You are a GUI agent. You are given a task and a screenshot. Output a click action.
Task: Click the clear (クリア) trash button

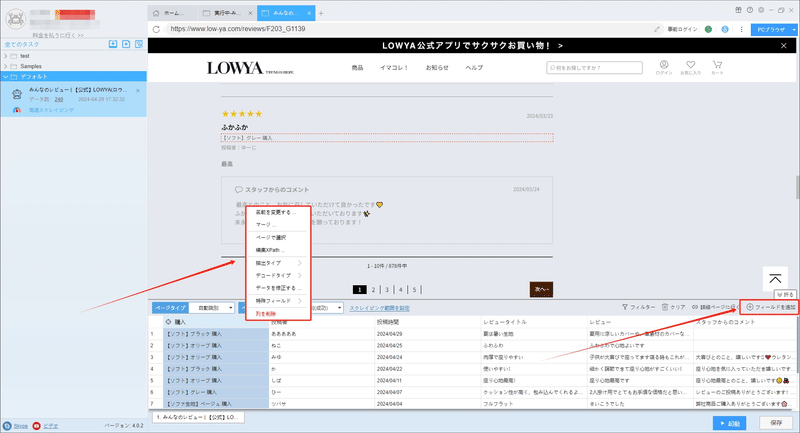click(673, 307)
